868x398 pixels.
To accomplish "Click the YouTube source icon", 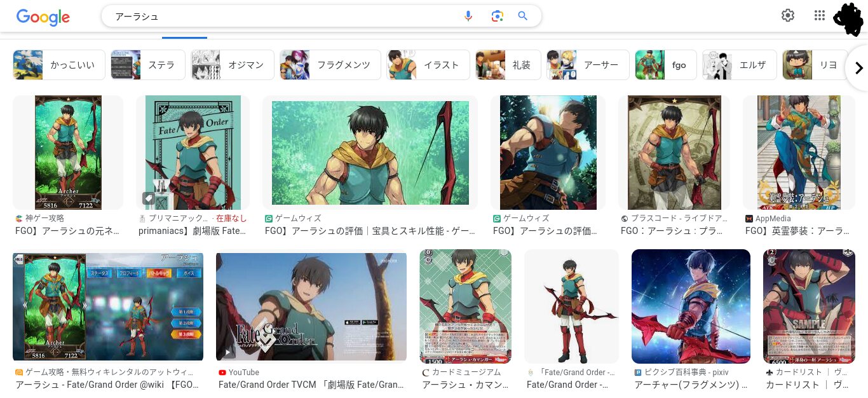I will click(222, 373).
